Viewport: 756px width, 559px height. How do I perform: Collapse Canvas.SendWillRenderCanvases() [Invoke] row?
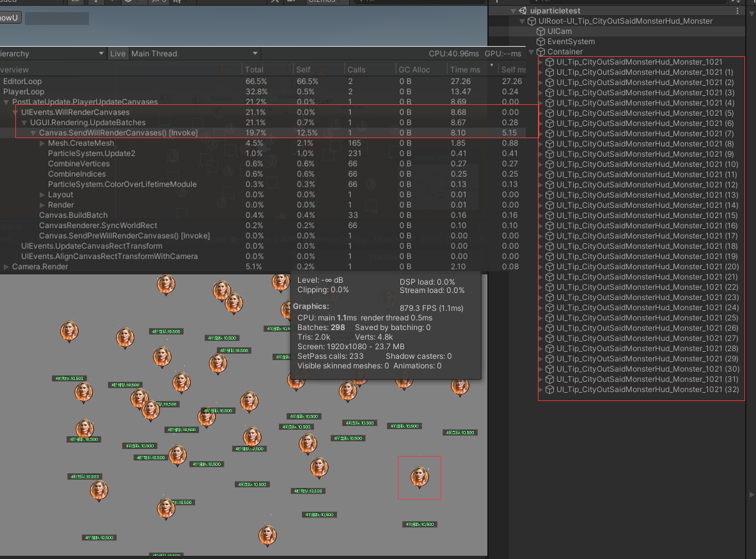point(33,133)
